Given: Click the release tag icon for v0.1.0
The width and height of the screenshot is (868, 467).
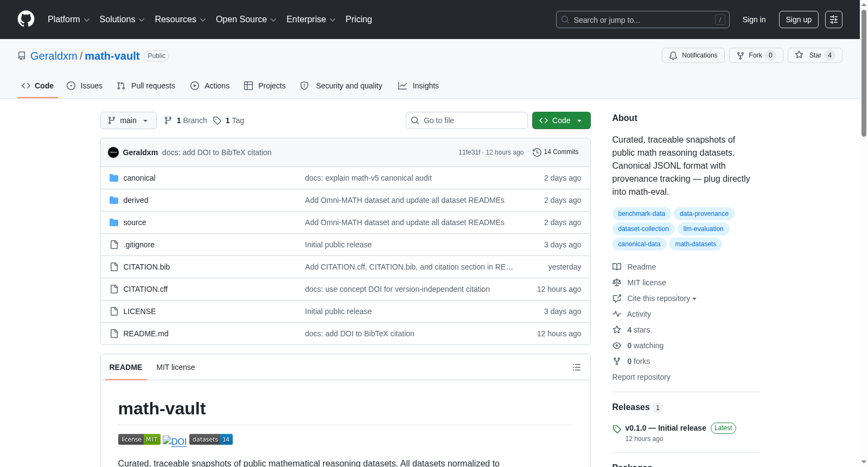Looking at the screenshot, I should tap(617, 429).
